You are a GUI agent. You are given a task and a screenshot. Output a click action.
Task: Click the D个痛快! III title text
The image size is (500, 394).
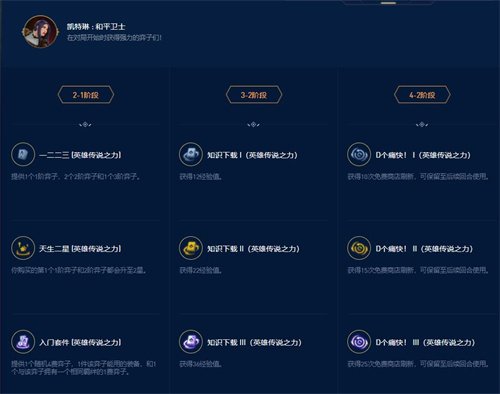click(x=425, y=342)
